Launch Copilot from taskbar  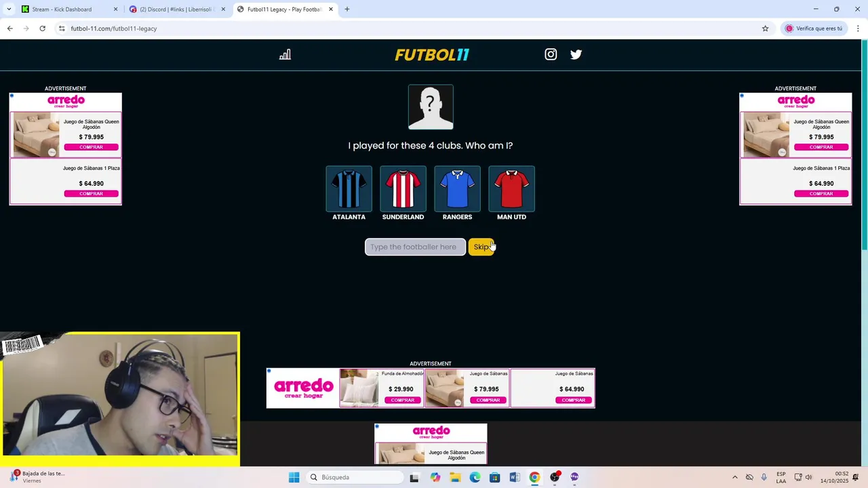(x=435, y=477)
